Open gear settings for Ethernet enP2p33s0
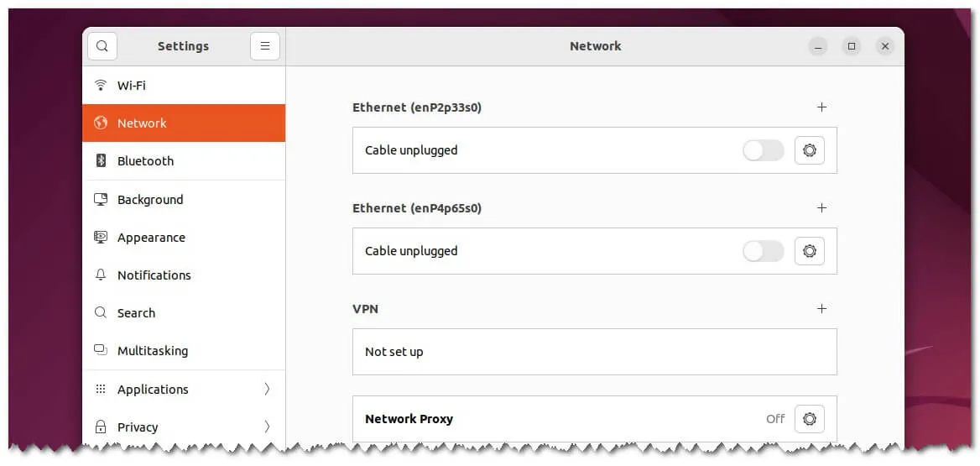 pyautogui.click(x=809, y=150)
